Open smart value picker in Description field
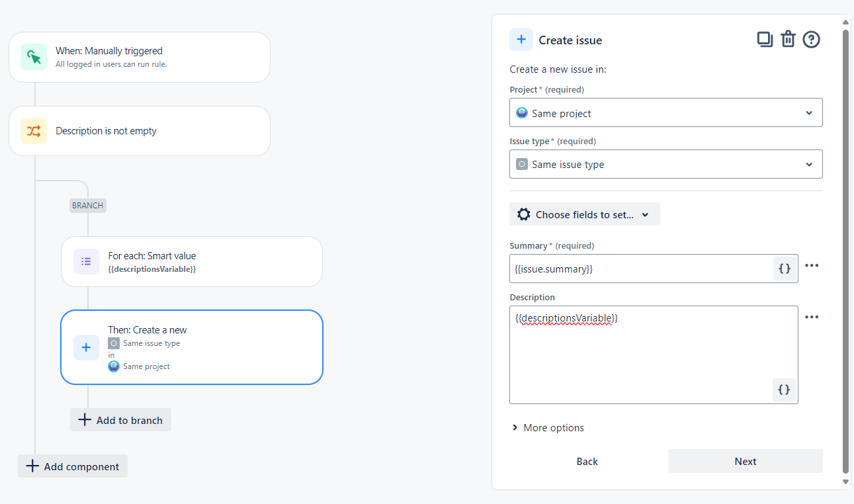854x504 pixels. click(x=784, y=390)
